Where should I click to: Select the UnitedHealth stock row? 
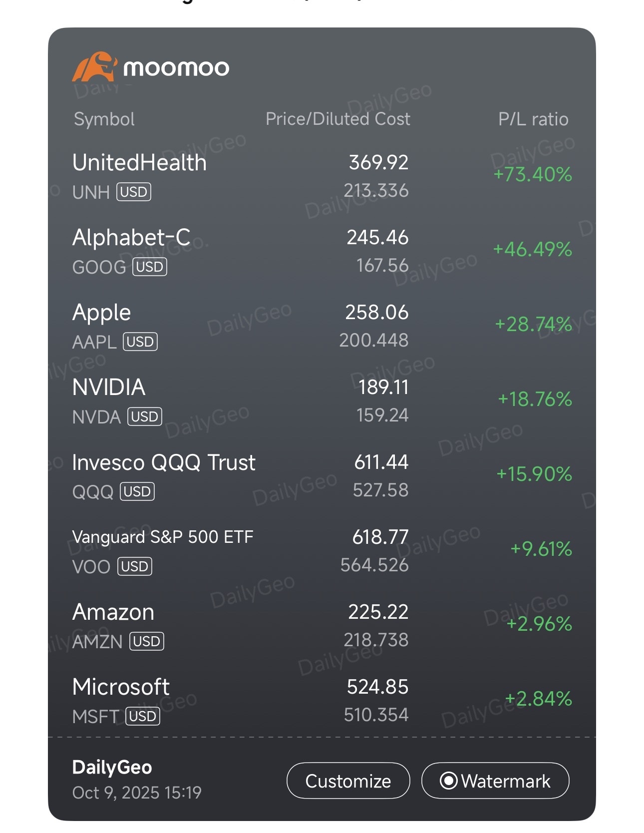click(x=139, y=163)
